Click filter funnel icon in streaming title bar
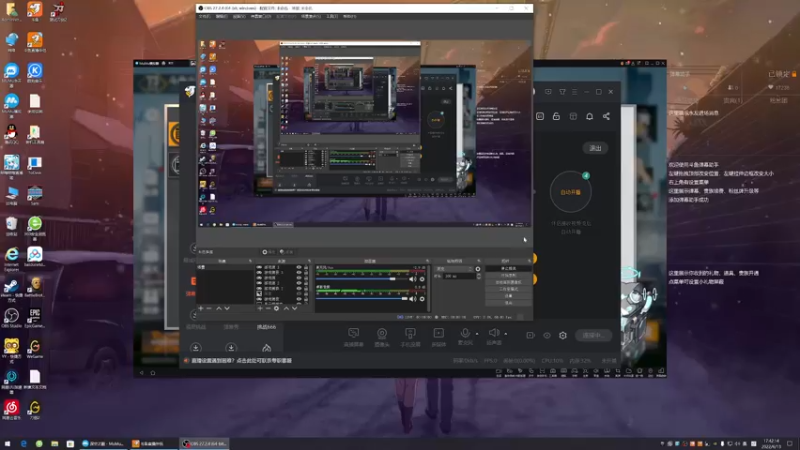The width and height of the screenshot is (800, 450). [x=562, y=92]
